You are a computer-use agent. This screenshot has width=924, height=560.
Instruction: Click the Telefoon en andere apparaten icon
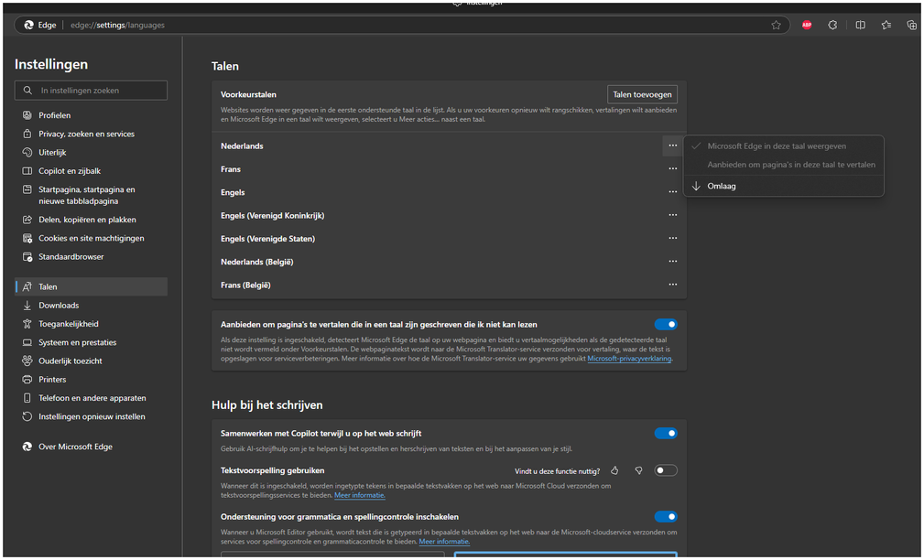27,397
